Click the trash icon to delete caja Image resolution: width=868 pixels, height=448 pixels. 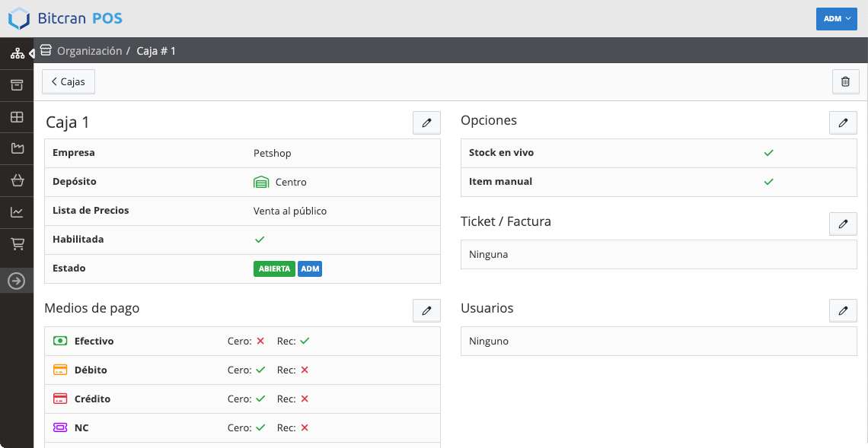tap(845, 82)
